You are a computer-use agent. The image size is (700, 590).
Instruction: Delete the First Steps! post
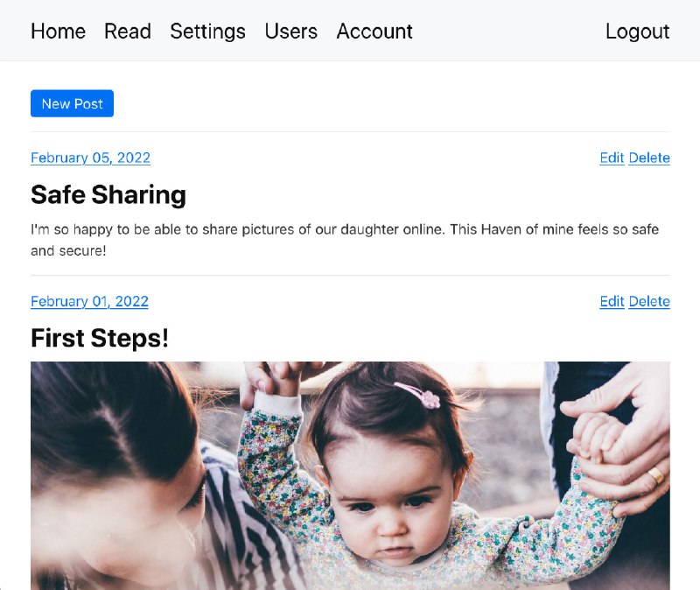tap(649, 301)
